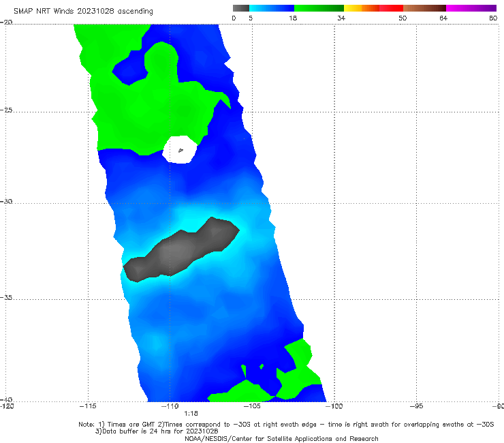Click the swath time label '1:18'
Image resolution: width=504 pixels, height=443 pixels.
click(191, 414)
